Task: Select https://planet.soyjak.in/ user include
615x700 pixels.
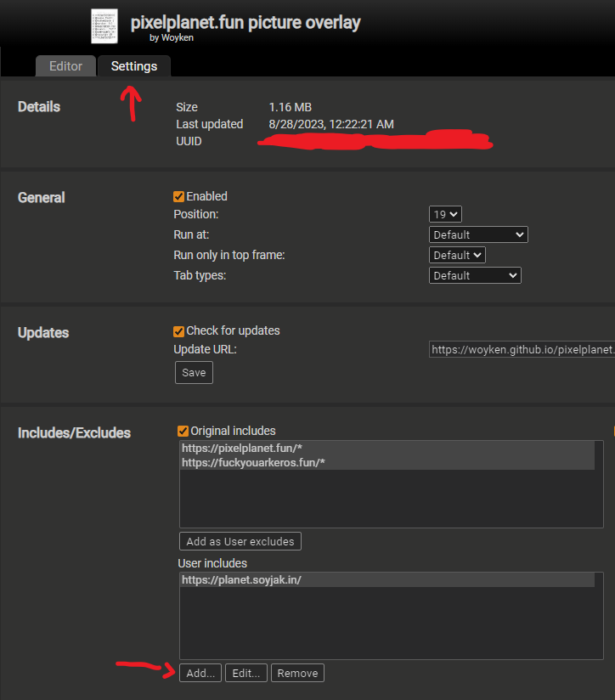Action: (387, 580)
